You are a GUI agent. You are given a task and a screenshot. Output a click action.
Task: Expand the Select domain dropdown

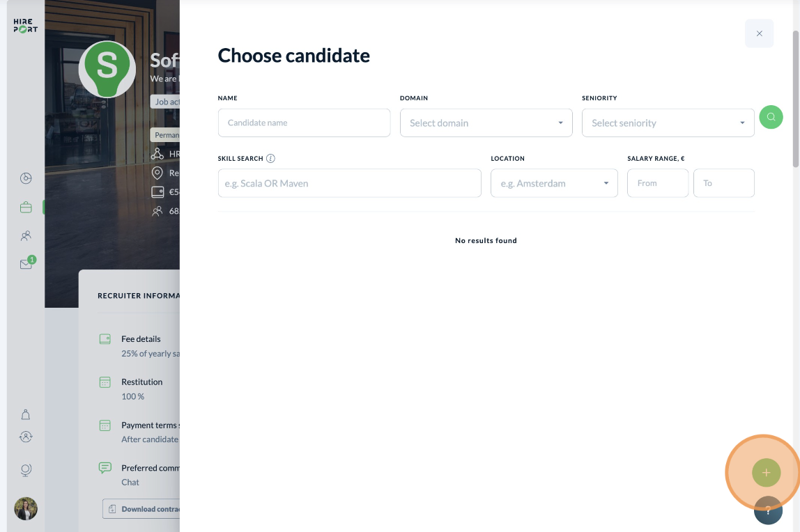click(x=486, y=123)
